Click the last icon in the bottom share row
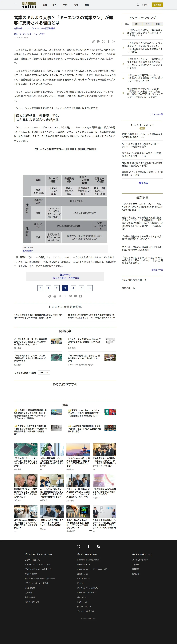The image size is (177, 644). click(80, 296)
